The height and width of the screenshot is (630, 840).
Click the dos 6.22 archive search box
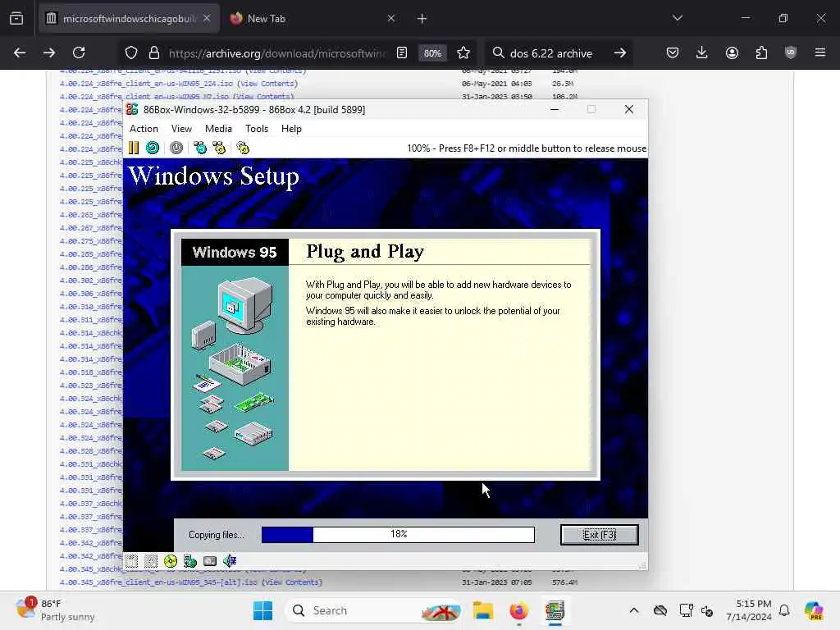pyautogui.click(x=550, y=53)
